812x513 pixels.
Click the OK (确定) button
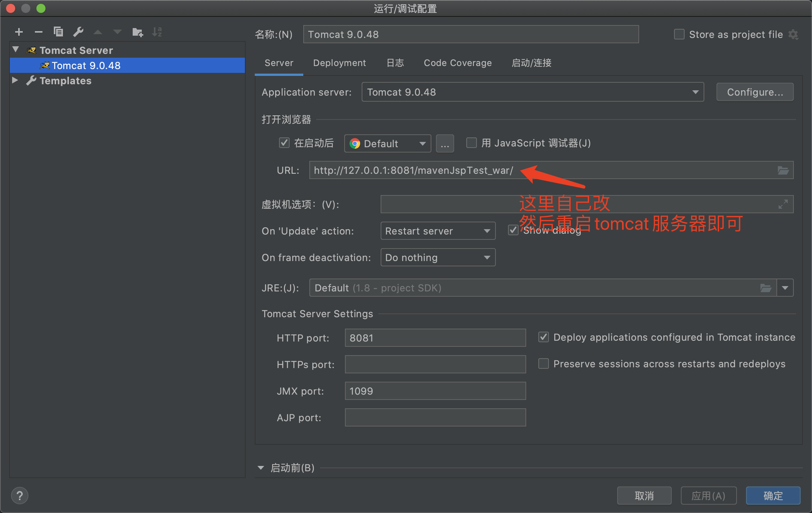click(773, 496)
